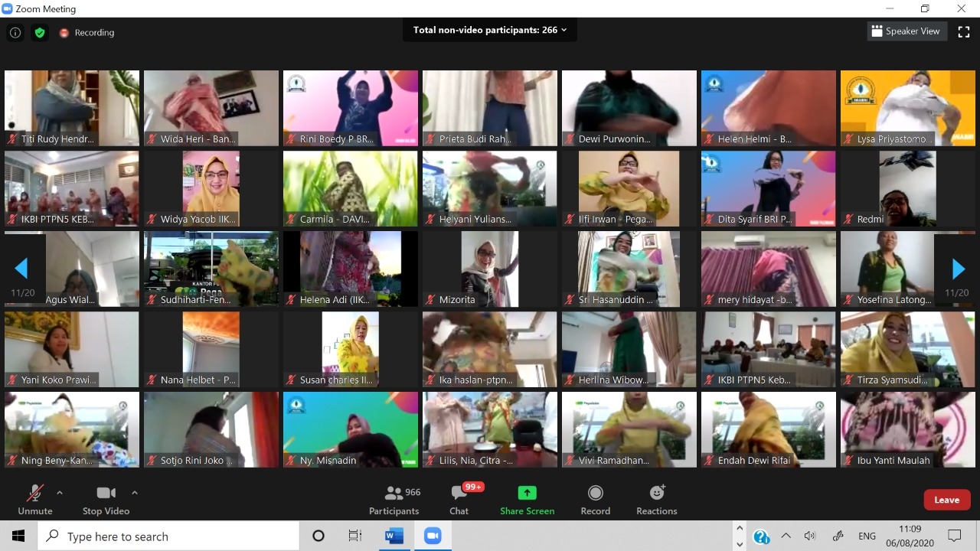Expand audio options arrow beside Unmute

click(60, 493)
